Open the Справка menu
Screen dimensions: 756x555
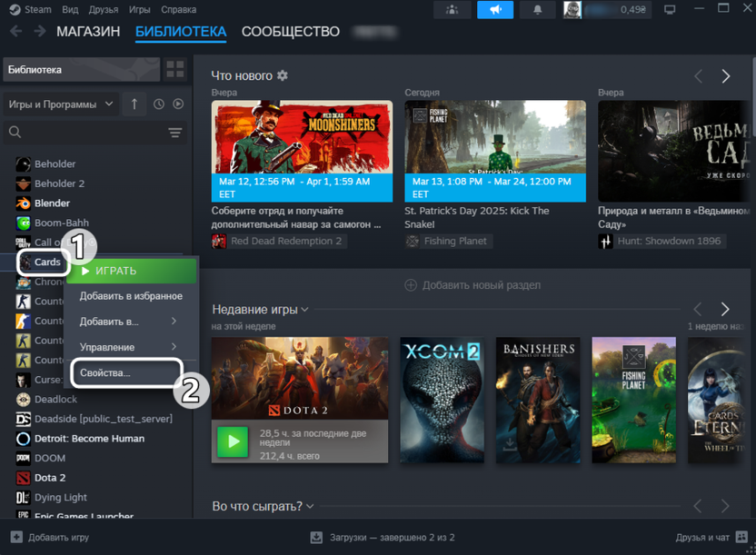tap(178, 10)
